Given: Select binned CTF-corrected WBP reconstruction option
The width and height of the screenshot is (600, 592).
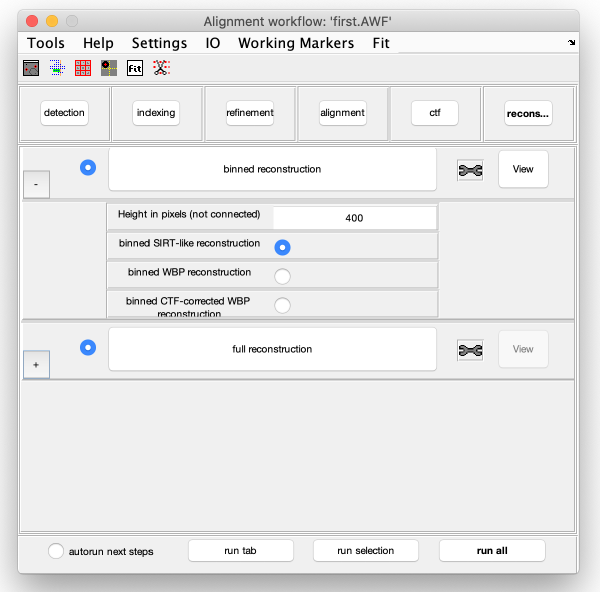Looking at the screenshot, I should pyautogui.click(x=282, y=305).
